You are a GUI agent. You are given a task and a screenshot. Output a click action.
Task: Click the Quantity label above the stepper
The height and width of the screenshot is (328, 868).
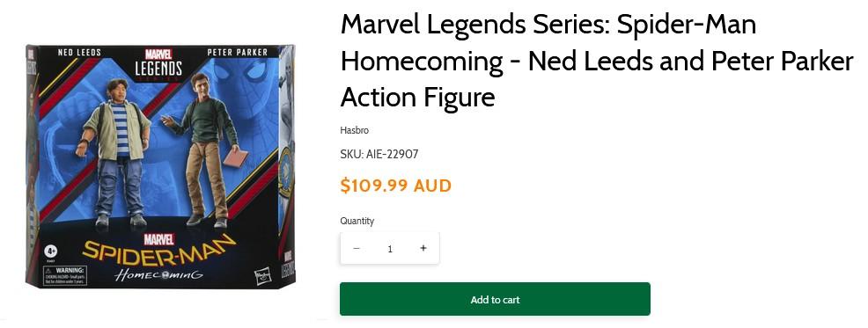357,221
